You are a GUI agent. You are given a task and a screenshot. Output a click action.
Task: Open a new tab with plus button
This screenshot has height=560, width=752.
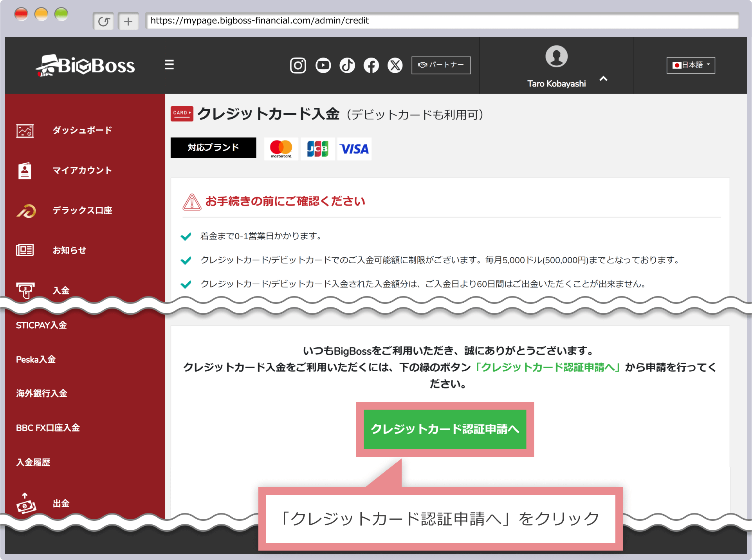click(x=128, y=21)
